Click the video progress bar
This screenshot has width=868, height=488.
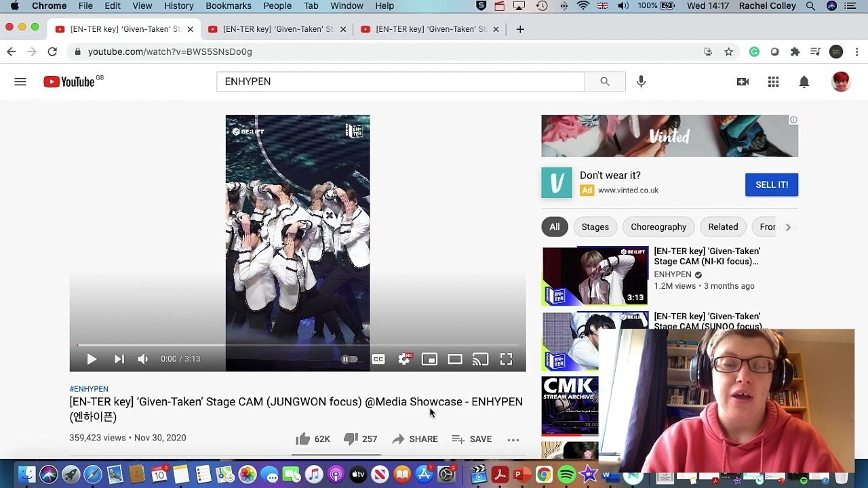[x=298, y=345]
